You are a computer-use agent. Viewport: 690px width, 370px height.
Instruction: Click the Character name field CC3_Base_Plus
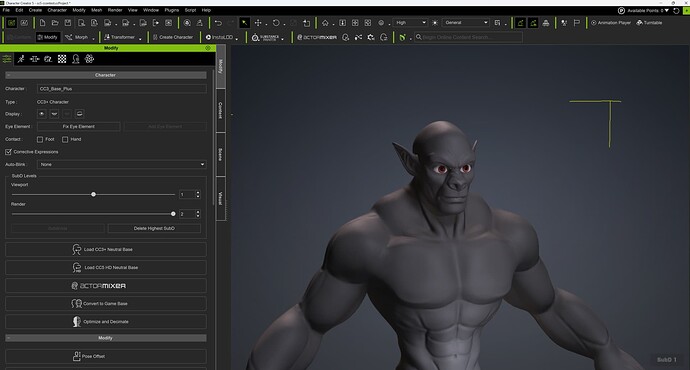[x=121, y=89]
